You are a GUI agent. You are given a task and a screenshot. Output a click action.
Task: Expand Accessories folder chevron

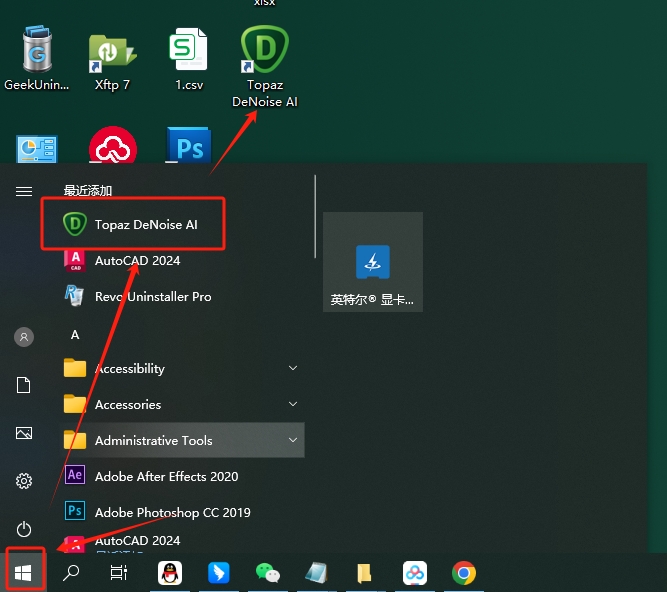coord(293,404)
